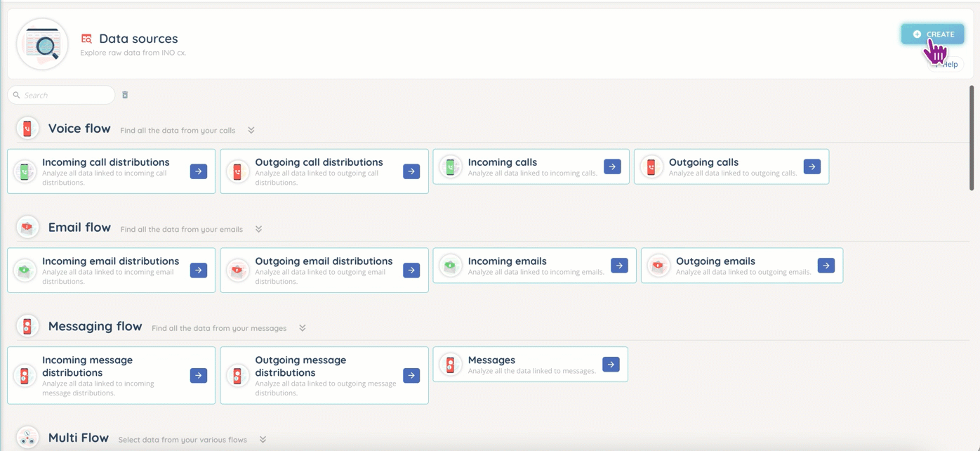
Task: Click the Data sources magnifier logo
Action: 43,44
